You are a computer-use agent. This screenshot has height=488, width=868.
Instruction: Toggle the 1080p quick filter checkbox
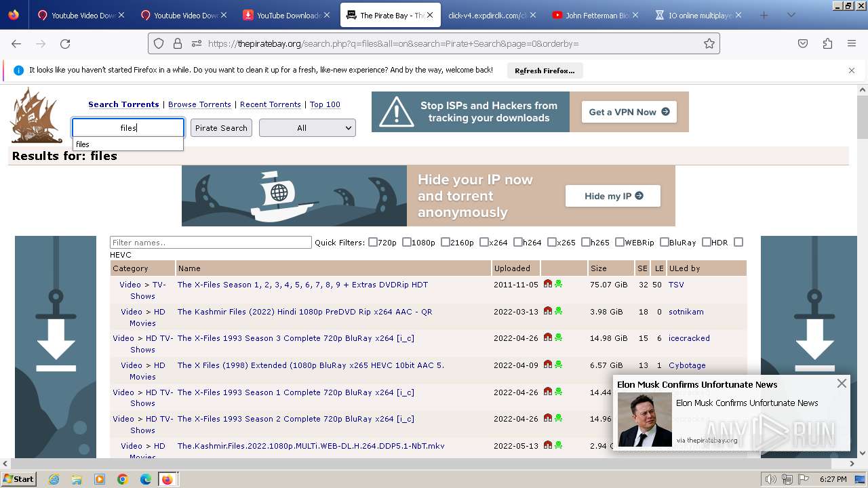[x=406, y=242]
